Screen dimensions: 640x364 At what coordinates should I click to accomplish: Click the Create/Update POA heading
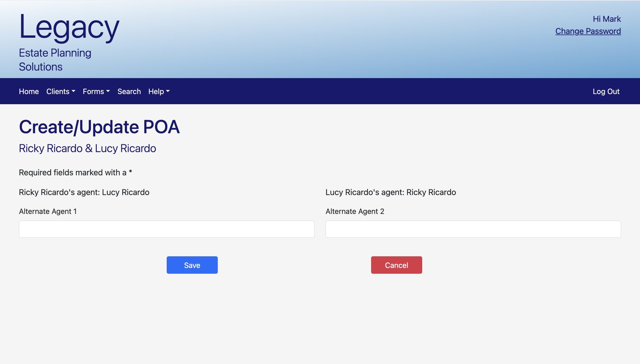(x=99, y=127)
